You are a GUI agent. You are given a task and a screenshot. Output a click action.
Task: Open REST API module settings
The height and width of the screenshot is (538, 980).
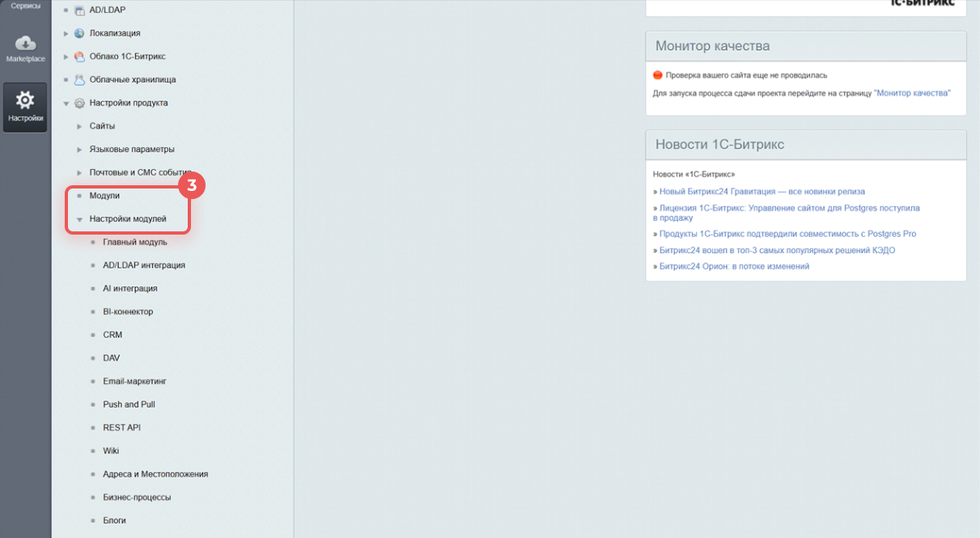(122, 428)
